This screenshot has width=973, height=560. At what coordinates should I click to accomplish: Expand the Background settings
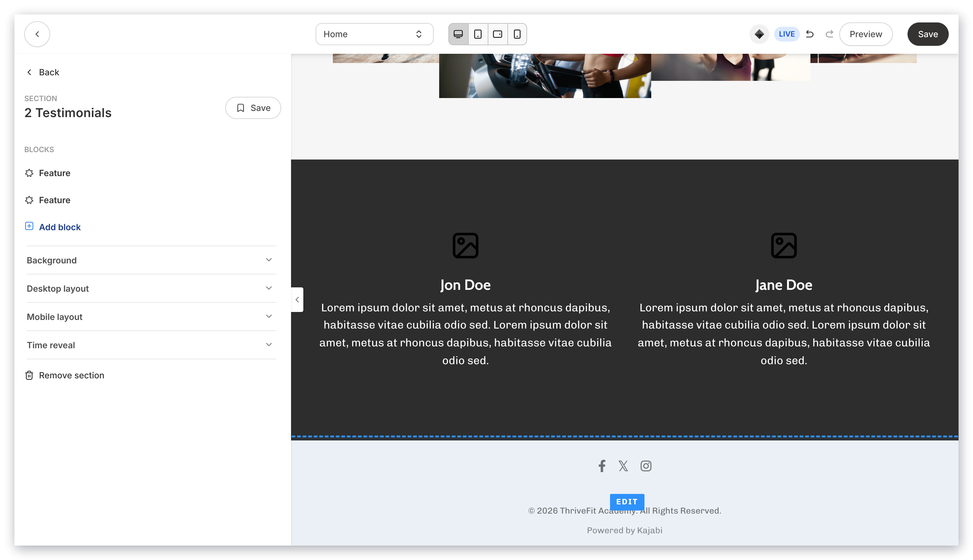pyautogui.click(x=151, y=260)
